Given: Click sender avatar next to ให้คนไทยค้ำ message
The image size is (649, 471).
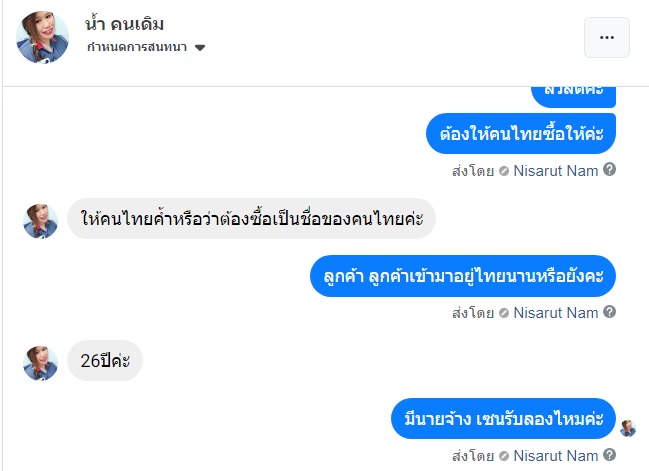Looking at the screenshot, I should [41, 220].
